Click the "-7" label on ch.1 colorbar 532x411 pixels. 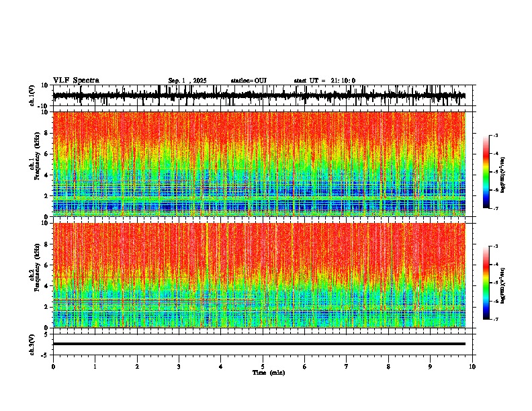(495, 208)
